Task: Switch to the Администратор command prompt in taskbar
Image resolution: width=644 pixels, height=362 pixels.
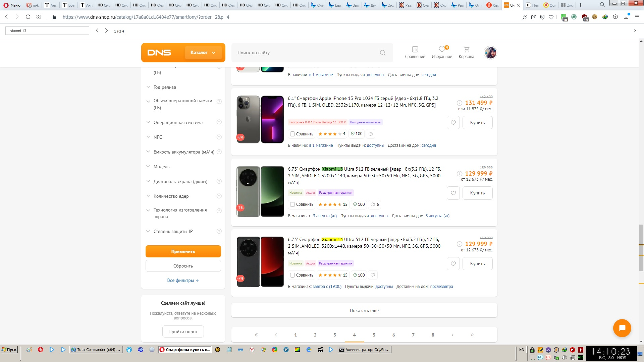Action: tap(365, 350)
